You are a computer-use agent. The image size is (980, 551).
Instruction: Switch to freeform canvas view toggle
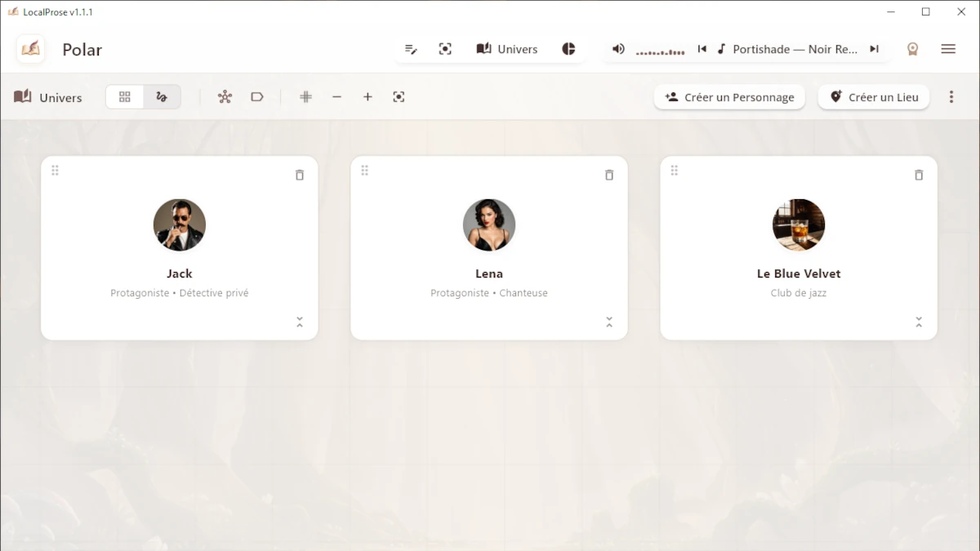(x=162, y=97)
